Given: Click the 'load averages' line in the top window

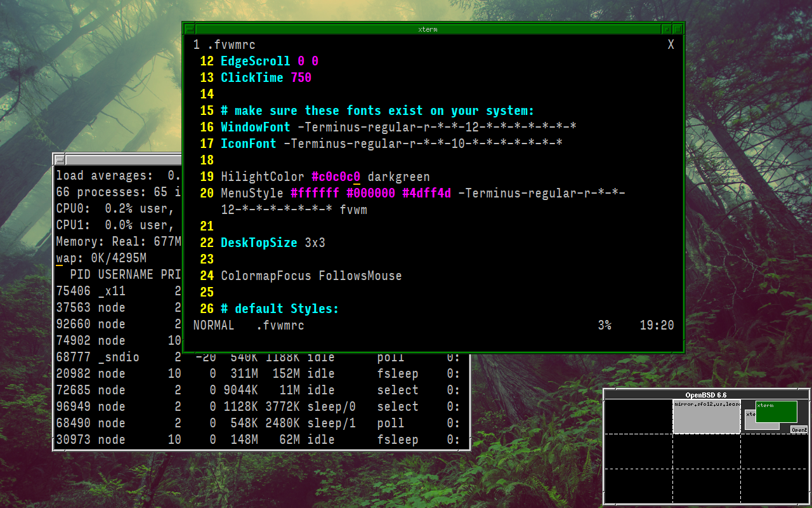Looking at the screenshot, I should point(119,175).
